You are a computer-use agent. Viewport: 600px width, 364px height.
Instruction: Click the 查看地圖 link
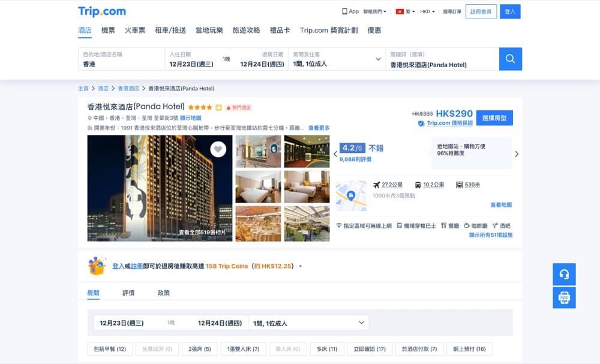click(x=501, y=205)
